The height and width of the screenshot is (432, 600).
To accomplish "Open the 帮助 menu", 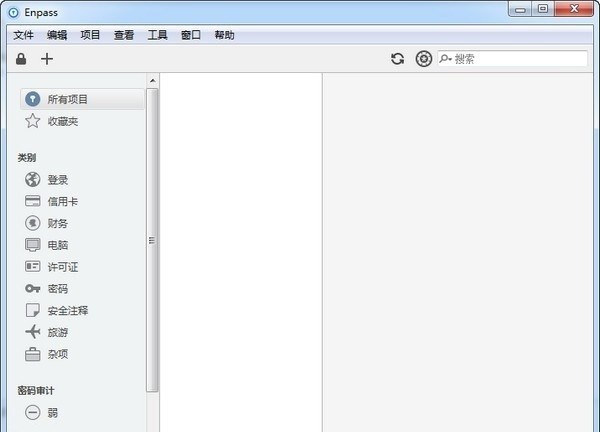I will pyautogui.click(x=224, y=35).
